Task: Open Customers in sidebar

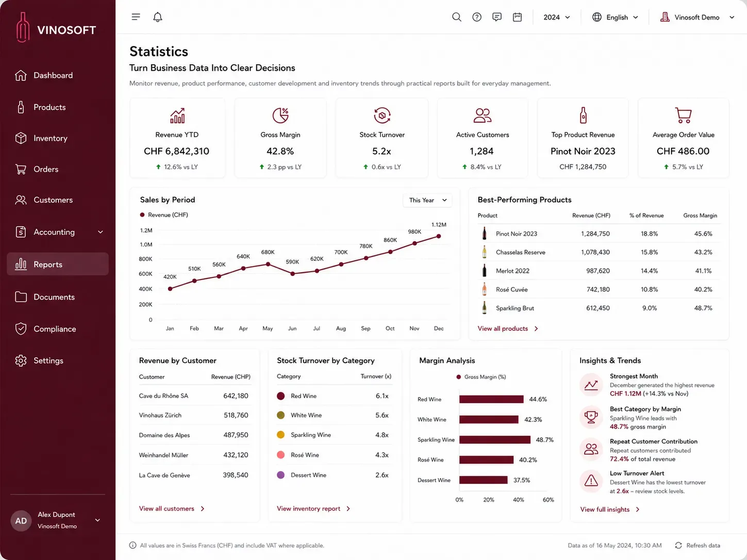Action: (x=58, y=200)
